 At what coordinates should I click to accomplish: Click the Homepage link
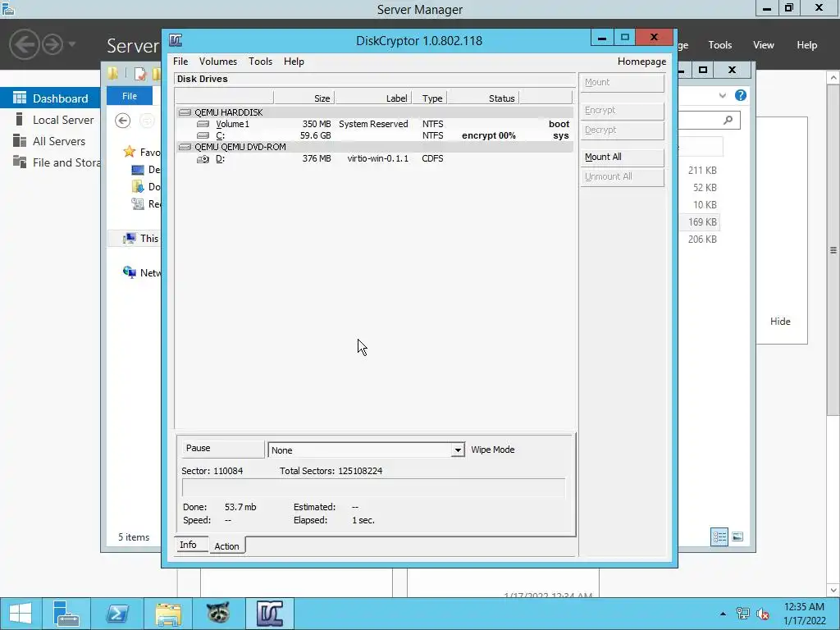pyautogui.click(x=641, y=62)
